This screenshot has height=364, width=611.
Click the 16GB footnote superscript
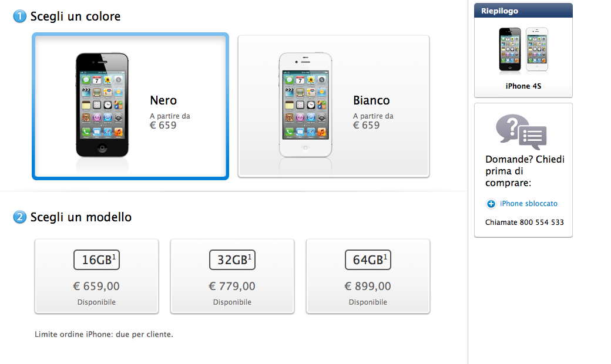pyautogui.click(x=114, y=256)
